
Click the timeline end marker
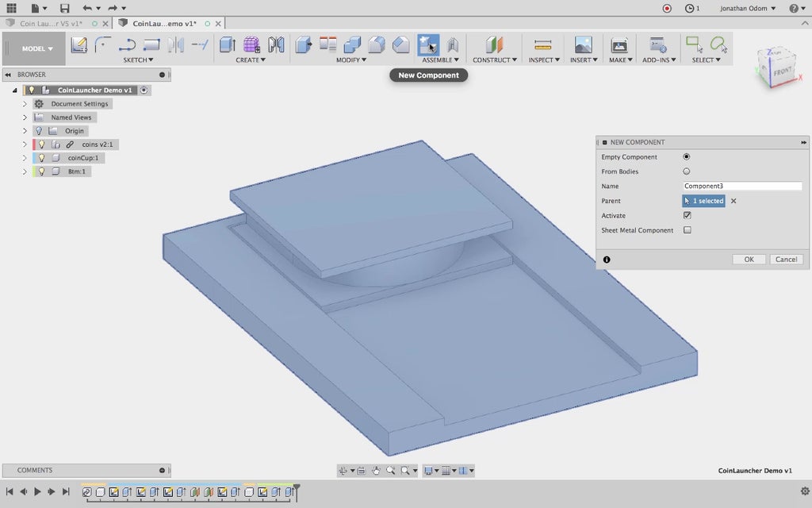click(x=297, y=491)
